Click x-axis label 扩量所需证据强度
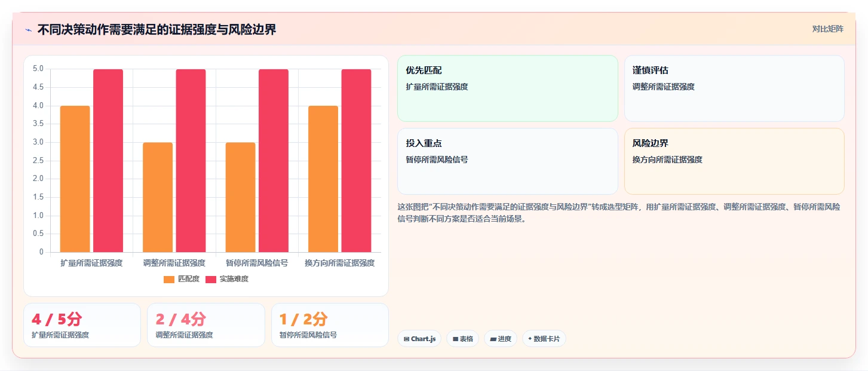868x371 pixels. point(91,263)
